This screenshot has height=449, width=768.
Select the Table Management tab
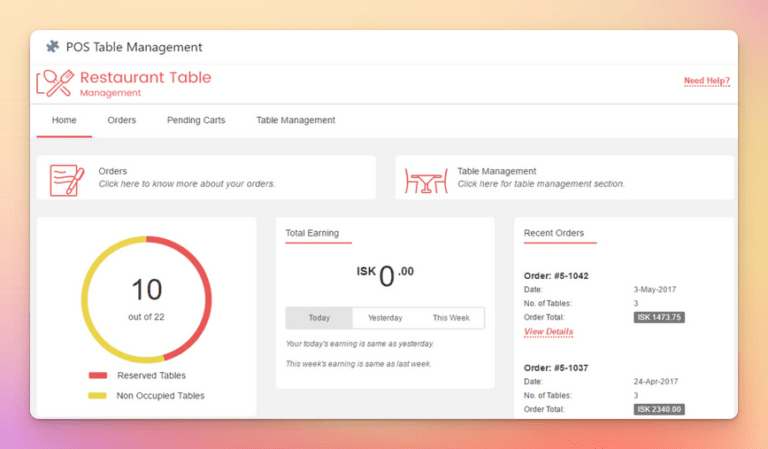(x=295, y=120)
